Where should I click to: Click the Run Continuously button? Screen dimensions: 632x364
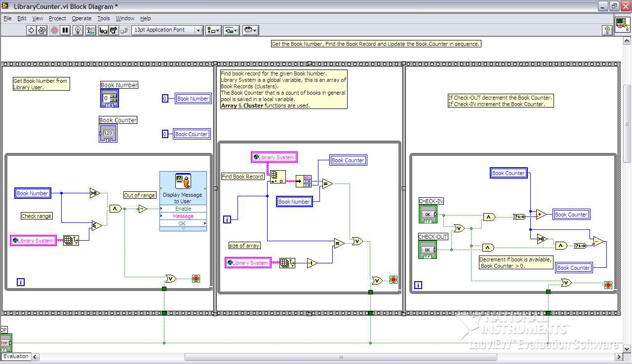click(x=42, y=30)
